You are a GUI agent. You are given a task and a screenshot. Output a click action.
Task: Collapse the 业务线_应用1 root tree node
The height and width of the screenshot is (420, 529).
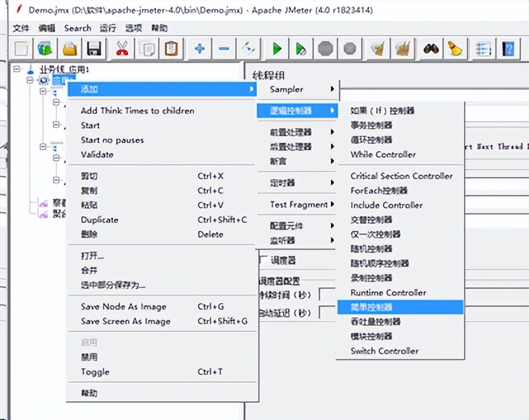(16, 69)
